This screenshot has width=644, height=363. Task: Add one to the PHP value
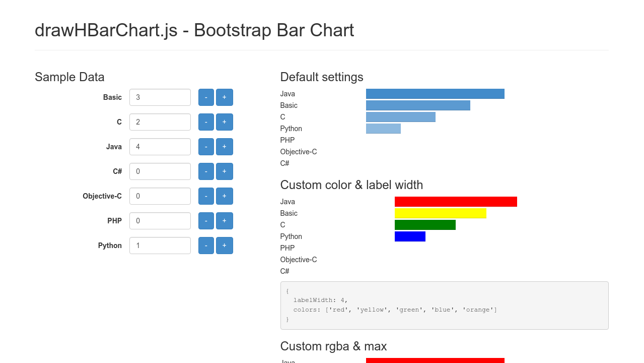224,221
